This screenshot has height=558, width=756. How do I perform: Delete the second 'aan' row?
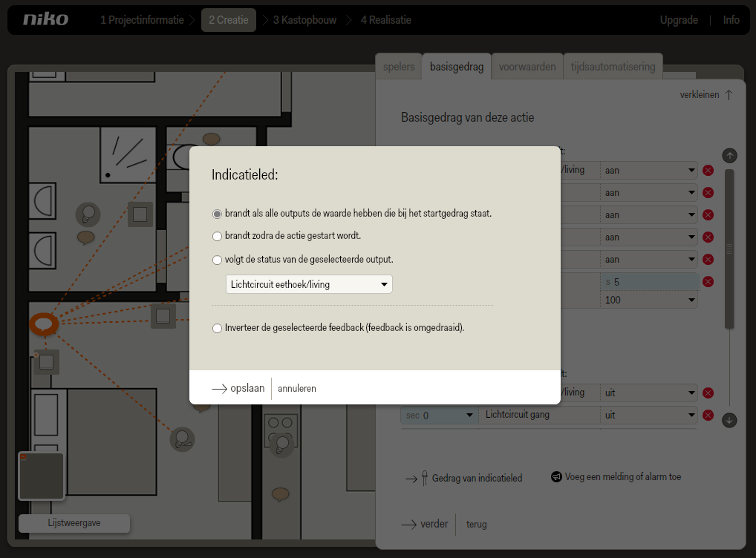pos(708,193)
